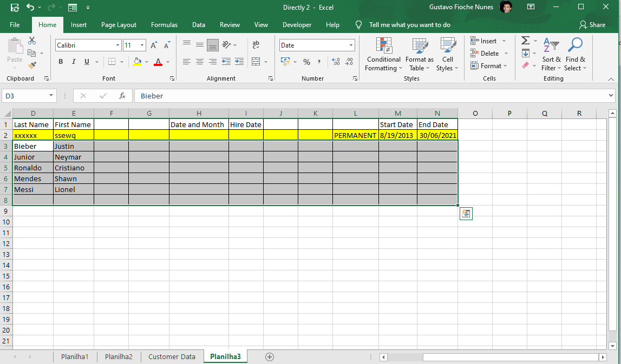Click the Insert Function fx icon
This screenshot has width=621, height=364.
122,96
